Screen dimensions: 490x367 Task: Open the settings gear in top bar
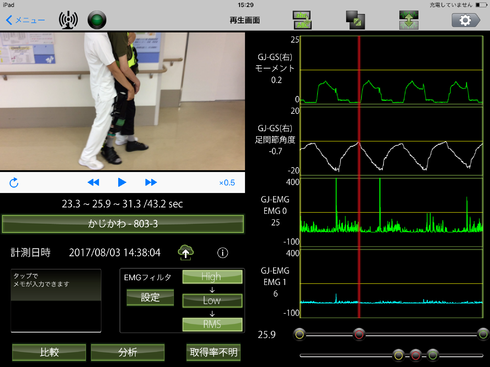[466, 20]
